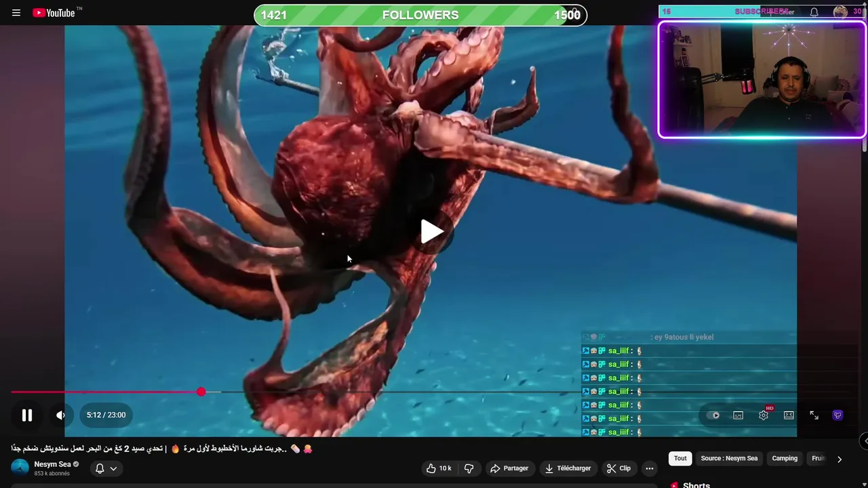Toggle the autoplay switch
This screenshot has height=488, width=868.
coord(713,415)
